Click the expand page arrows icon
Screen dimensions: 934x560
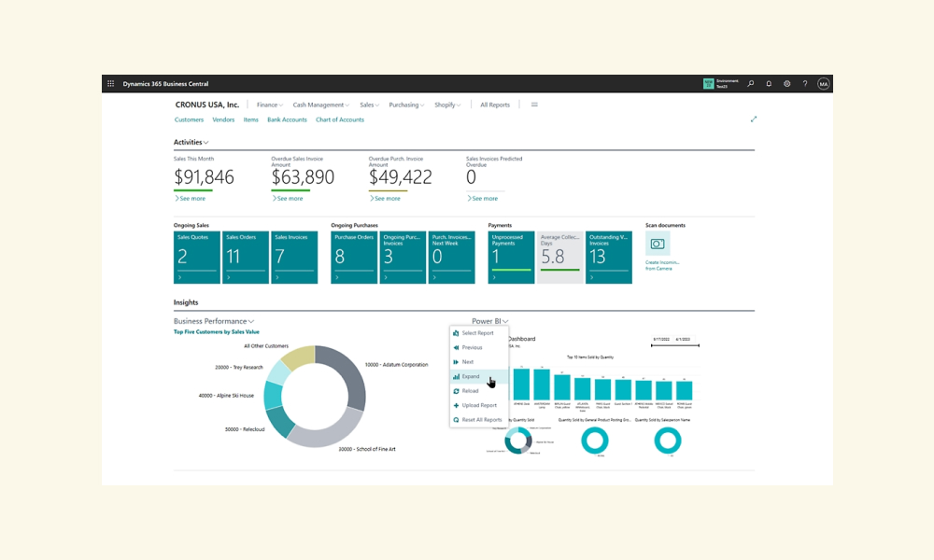pyautogui.click(x=754, y=119)
